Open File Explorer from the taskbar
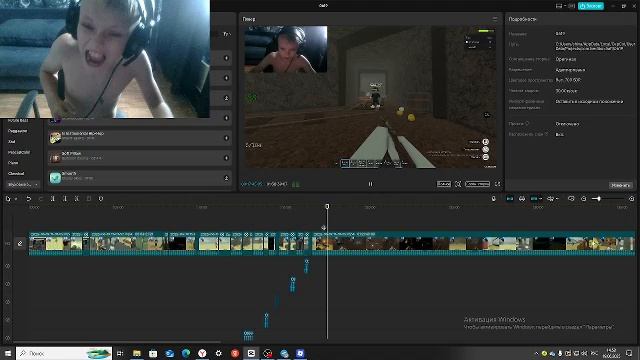This screenshot has width=640, height=360. point(137,353)
